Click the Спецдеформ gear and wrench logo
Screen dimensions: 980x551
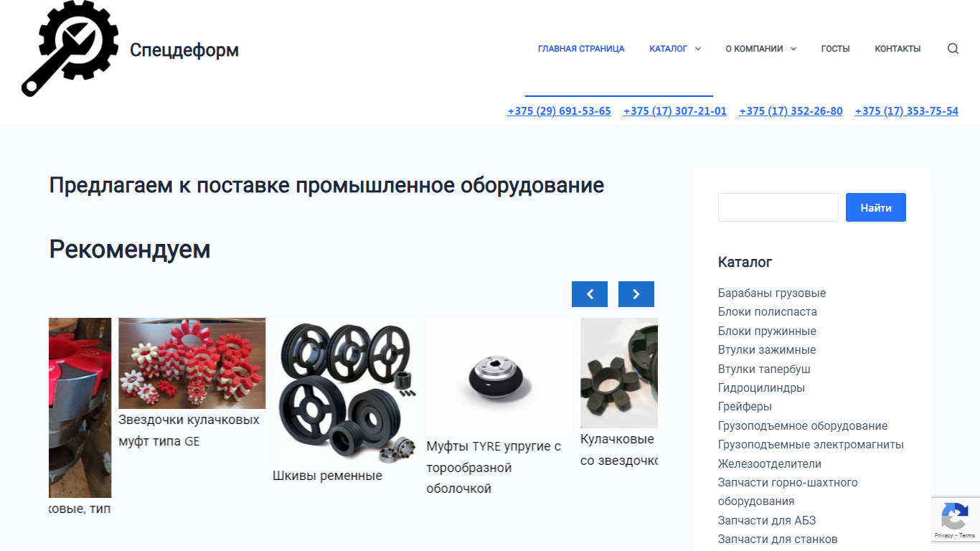point(70,49)
